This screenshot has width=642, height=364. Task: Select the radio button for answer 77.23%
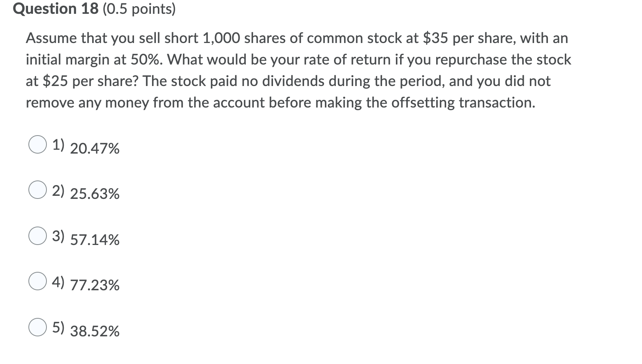37,281
